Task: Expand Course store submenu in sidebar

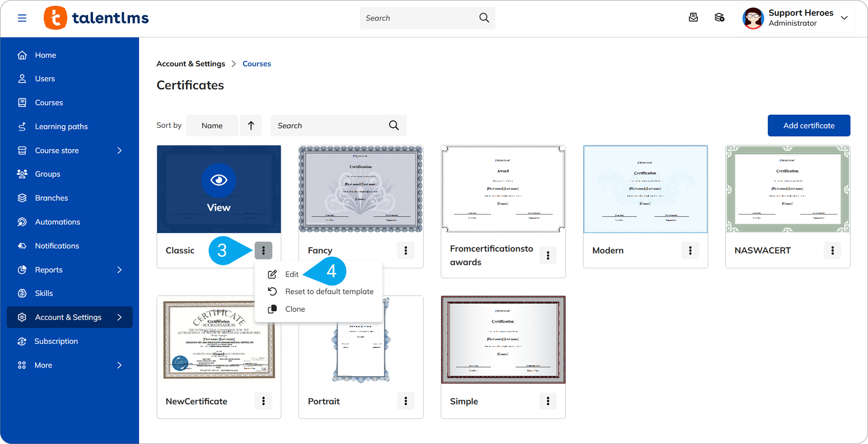Action: [120, 151]
